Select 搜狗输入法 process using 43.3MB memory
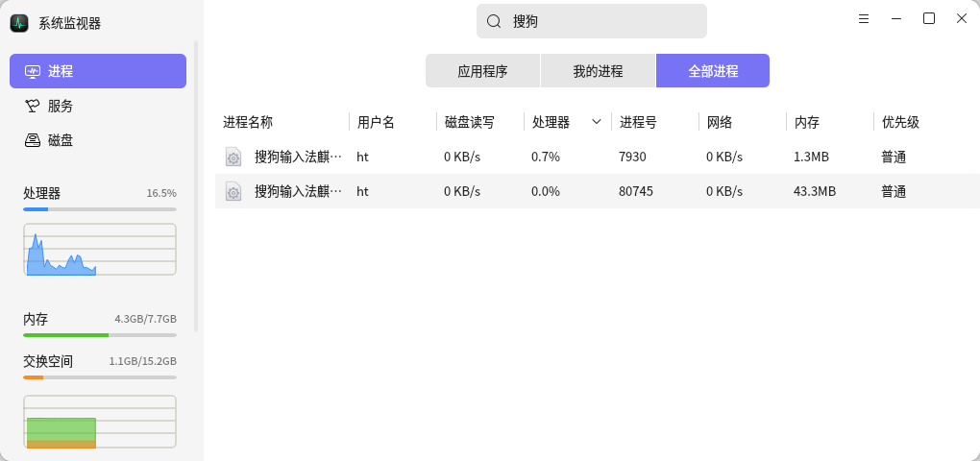 click(598, 191)
